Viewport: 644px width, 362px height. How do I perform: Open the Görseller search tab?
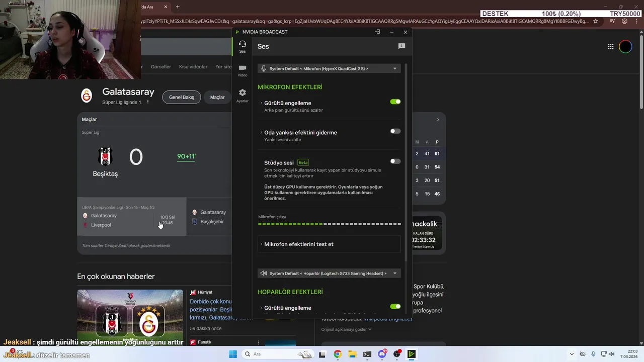click(x=161, y=66)
